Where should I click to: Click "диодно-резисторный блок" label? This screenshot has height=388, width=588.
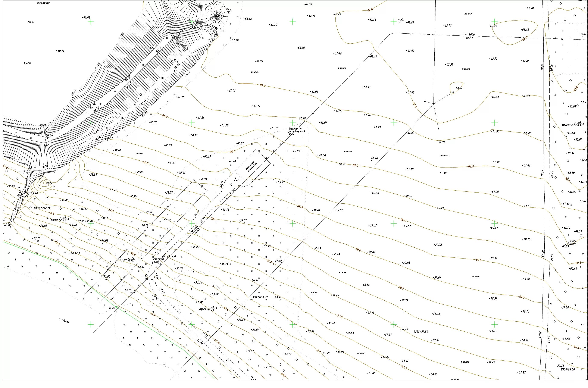(297, 131)
